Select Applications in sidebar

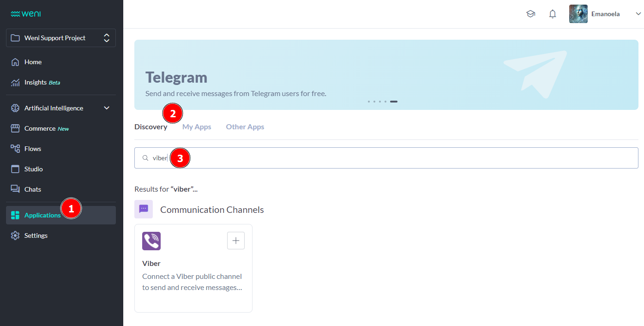(x=42, y=215)
